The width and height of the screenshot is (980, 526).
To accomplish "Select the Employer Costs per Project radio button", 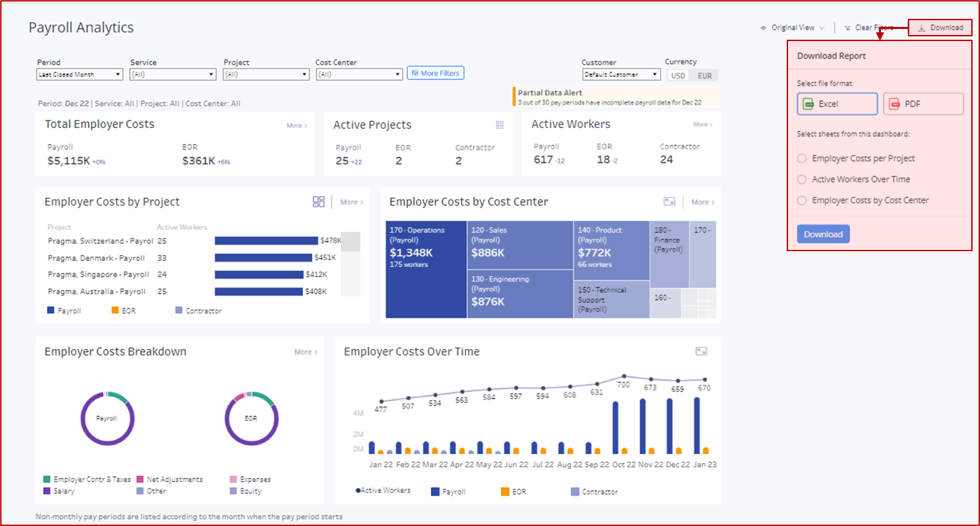I will [x=802, y=158].
